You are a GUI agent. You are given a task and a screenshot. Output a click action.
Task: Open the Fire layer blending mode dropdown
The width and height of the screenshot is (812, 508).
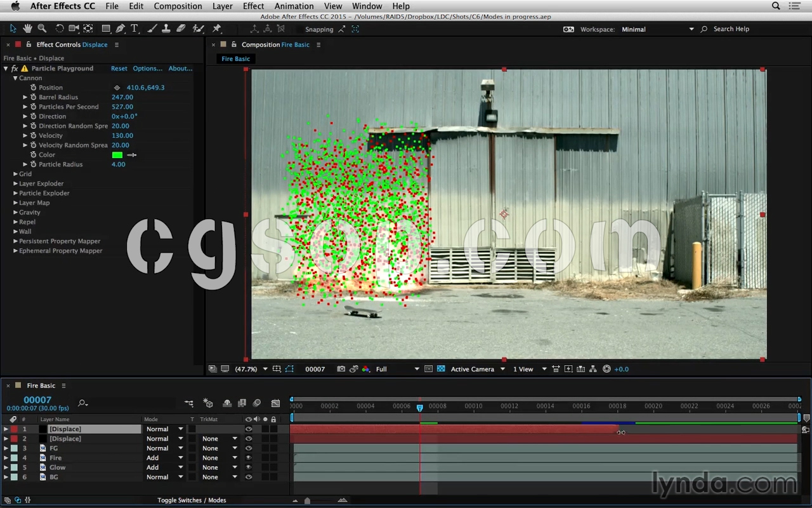(165, 458)
